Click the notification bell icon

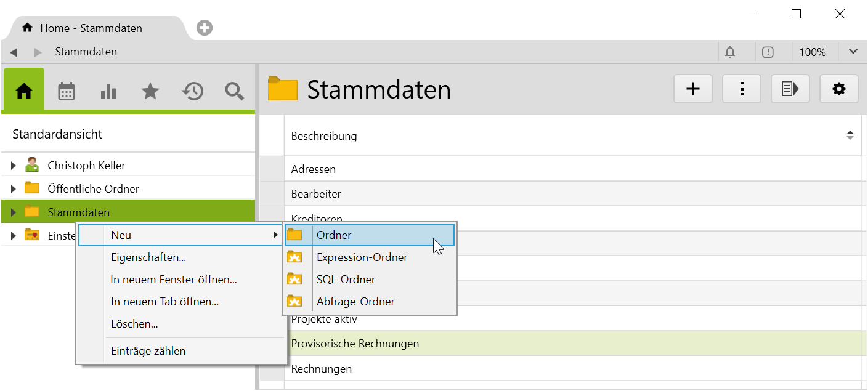point(730,52)
